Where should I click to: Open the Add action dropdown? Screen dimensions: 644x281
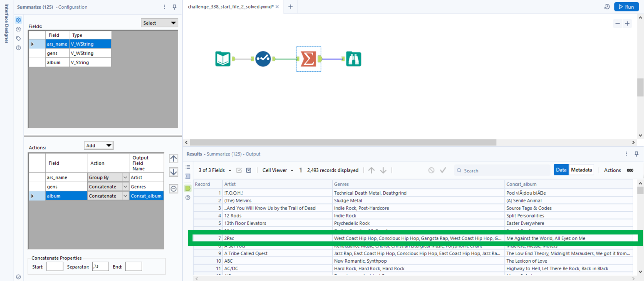click(x=99, y=146)
